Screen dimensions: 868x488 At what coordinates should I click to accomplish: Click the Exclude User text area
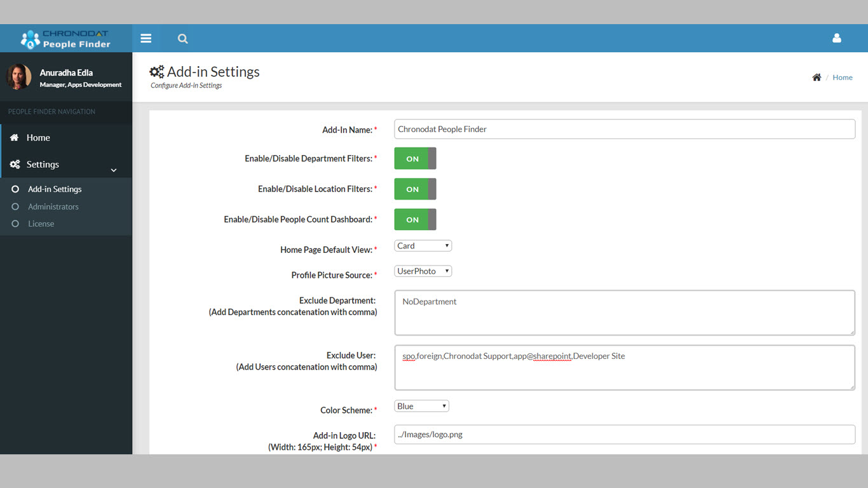click(625, 367)
